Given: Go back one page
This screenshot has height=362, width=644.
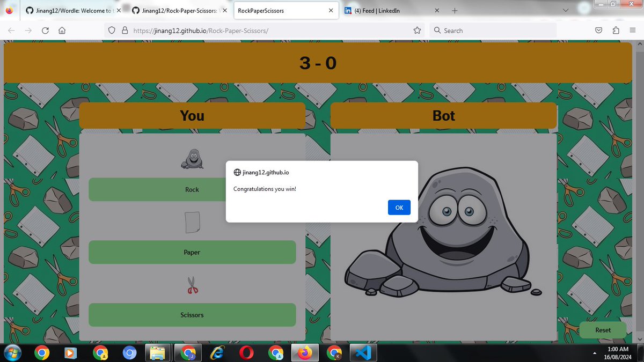Looking at the screenshot, I should click(x=11, y=31).
